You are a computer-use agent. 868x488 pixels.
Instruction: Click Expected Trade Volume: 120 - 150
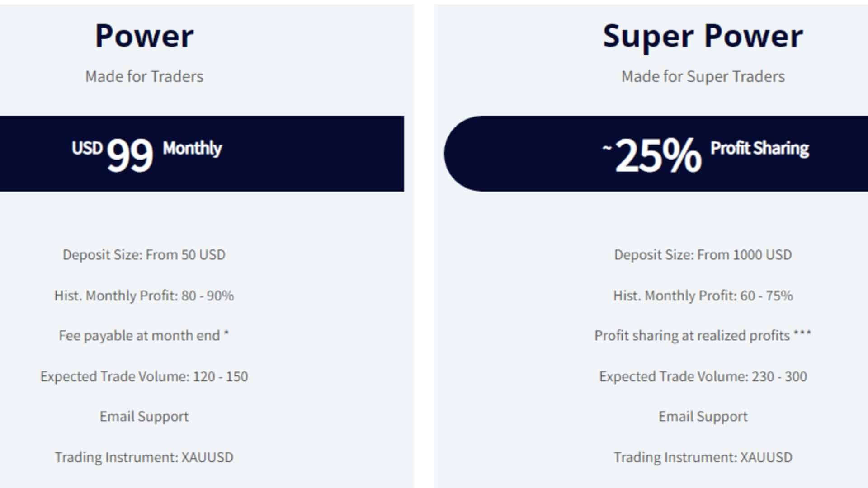tap(144, 376)
